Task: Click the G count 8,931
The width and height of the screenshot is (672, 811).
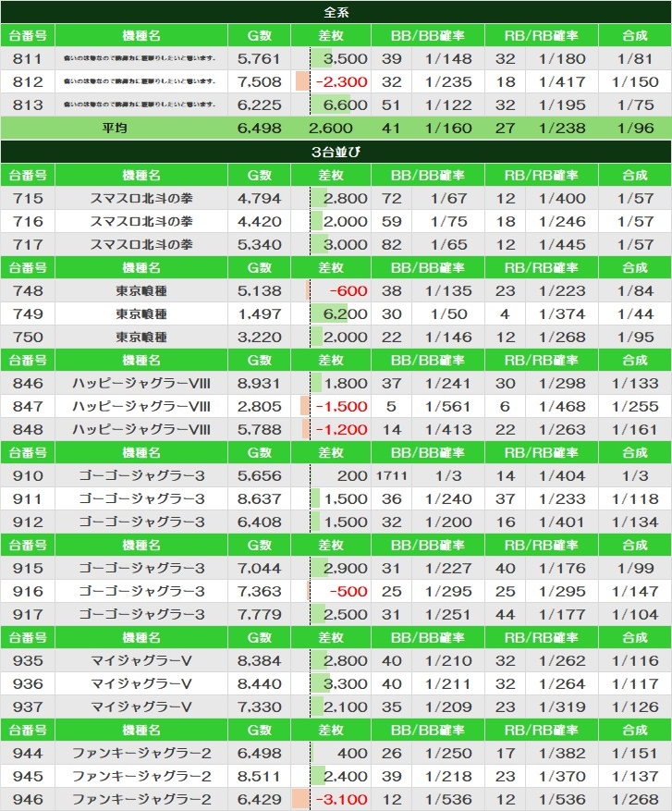Action: (x=259, y=383)
